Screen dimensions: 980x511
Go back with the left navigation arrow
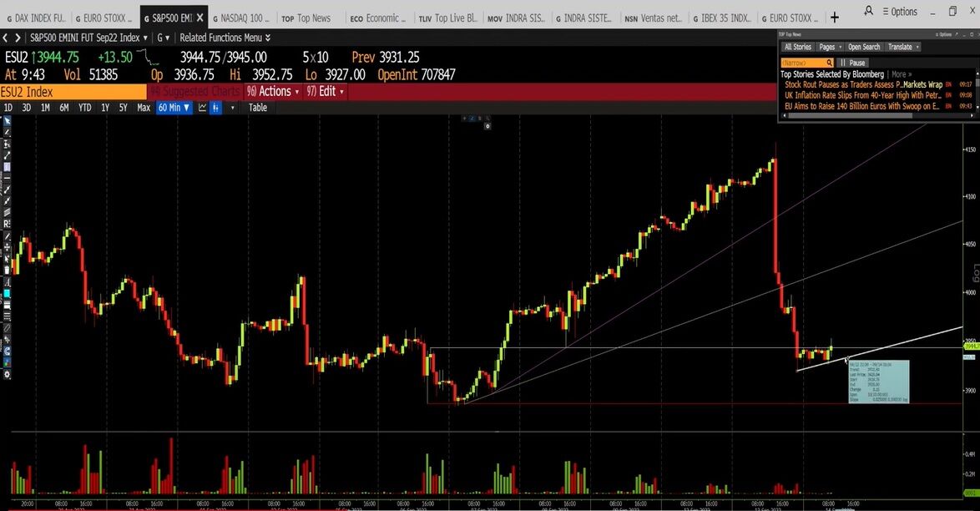[6, 38]
